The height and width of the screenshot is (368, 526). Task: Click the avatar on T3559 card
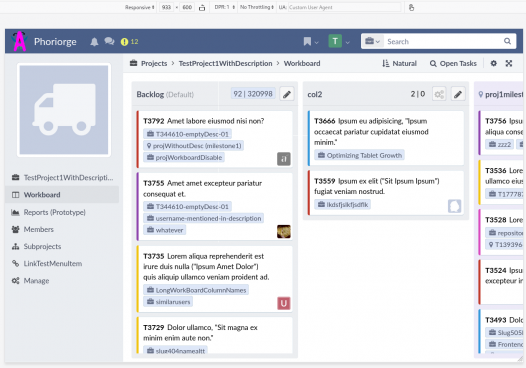tap(455, 206)
